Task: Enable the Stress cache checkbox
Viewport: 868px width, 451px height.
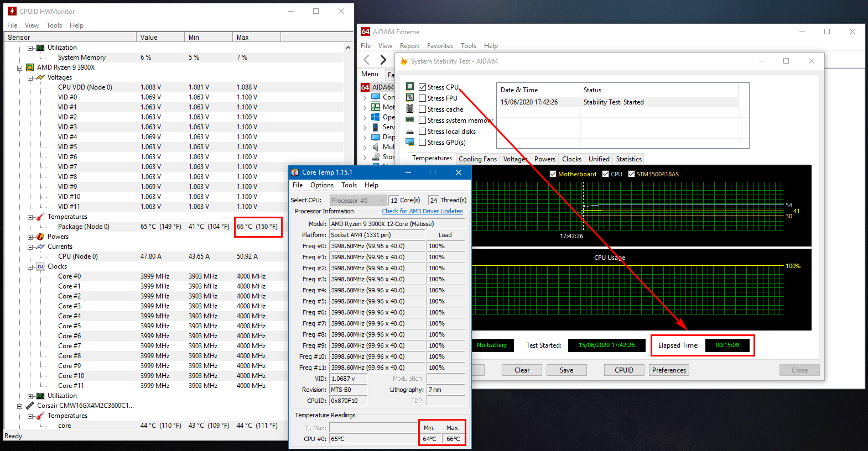Action: click(x=423, y=109)
